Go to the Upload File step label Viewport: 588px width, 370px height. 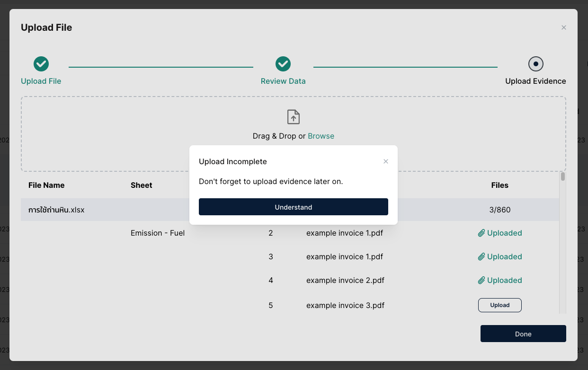41,81
